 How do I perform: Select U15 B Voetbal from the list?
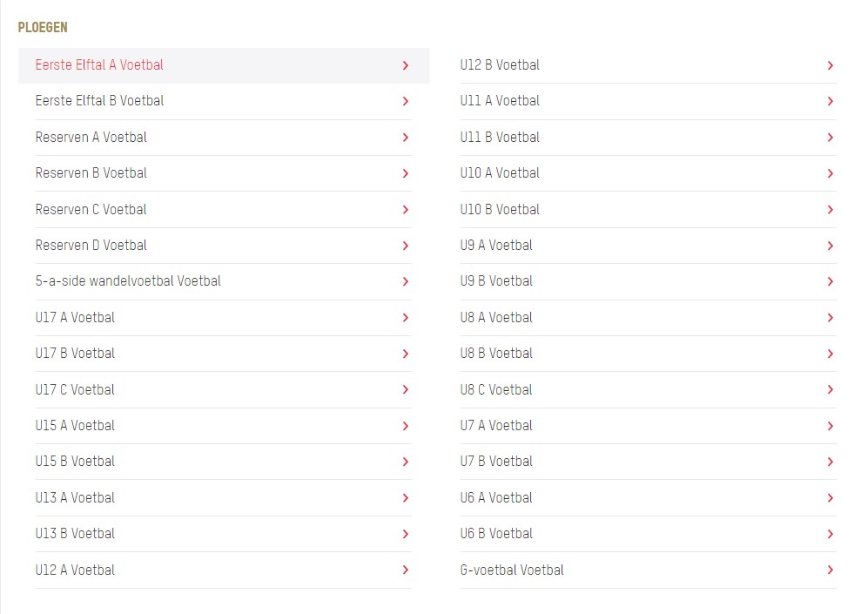pos(223,462)
